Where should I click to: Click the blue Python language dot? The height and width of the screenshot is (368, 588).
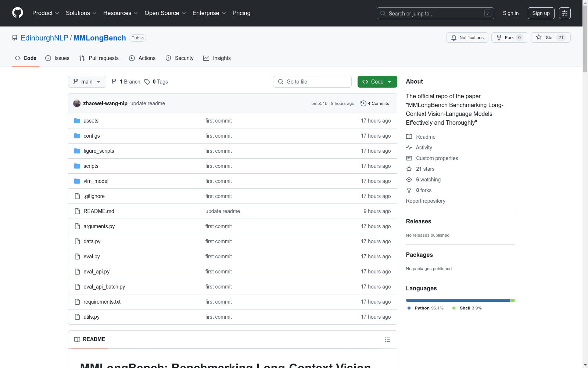(409, 308)
